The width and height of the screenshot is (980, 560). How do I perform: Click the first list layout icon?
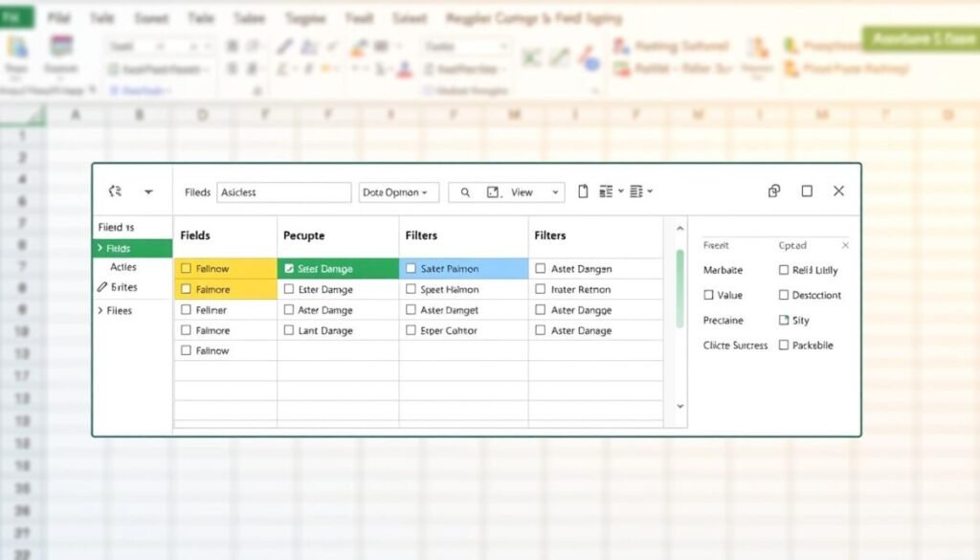pos(606,191)
